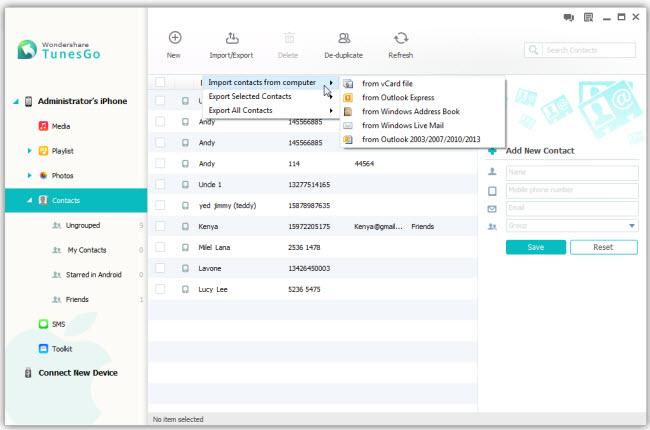Click the Save button
The image size is (650, 430).
tap(536, 247)
